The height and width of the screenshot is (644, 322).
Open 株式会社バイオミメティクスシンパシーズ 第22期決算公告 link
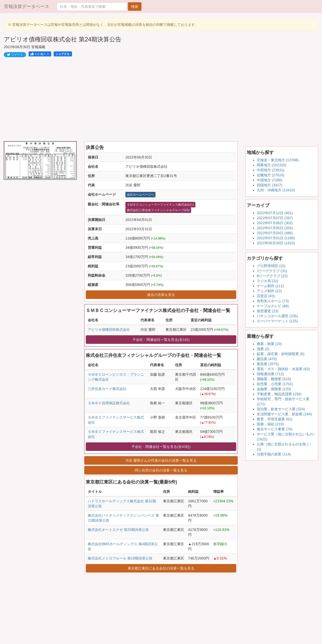[x=123, y=518]
